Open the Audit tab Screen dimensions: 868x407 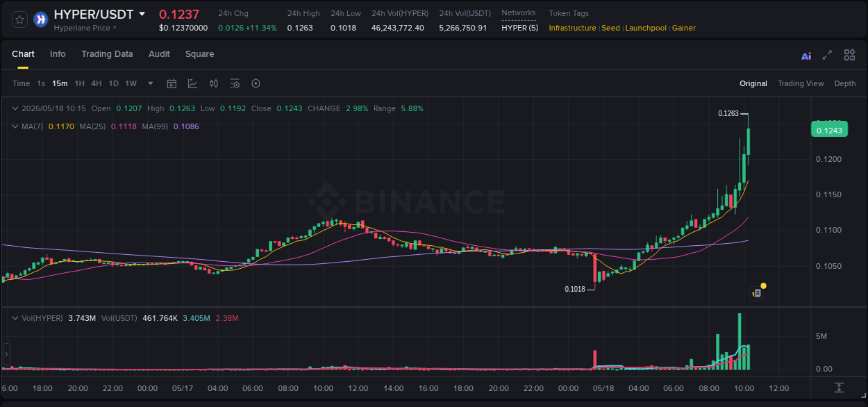coord(159,54)
